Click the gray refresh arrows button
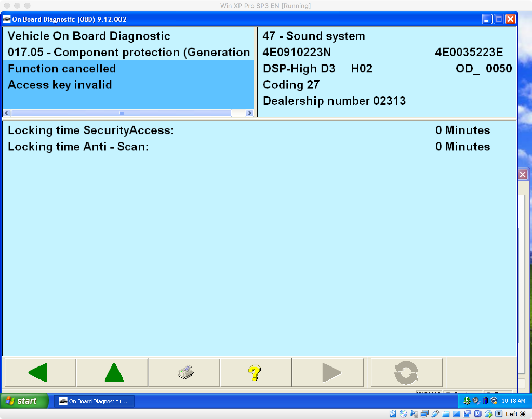 [406, 373]
